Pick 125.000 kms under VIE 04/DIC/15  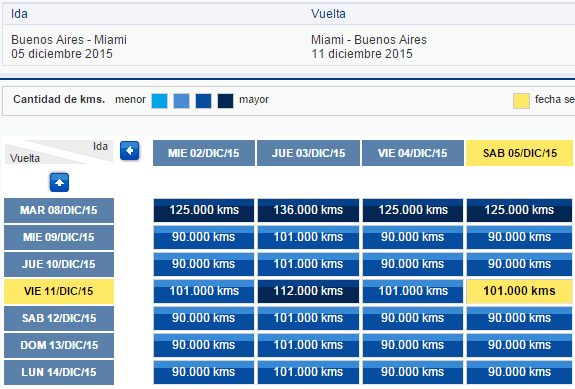click(x=413, y=210)
